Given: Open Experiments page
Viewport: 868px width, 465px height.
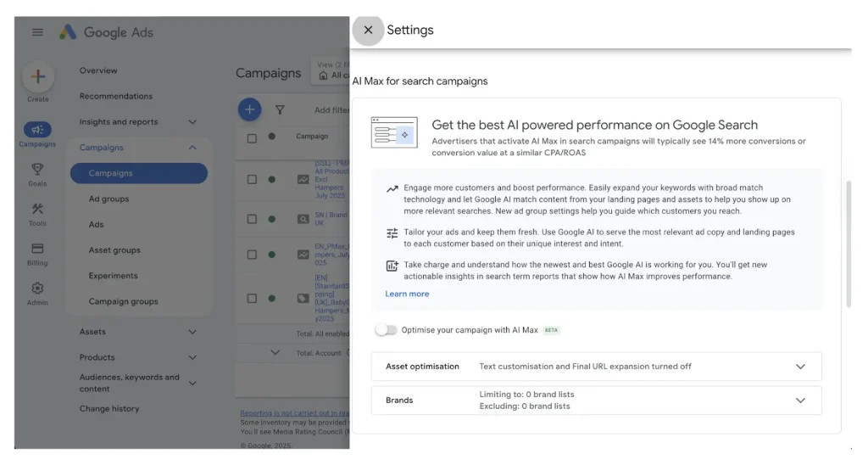Looking at the screenshot, I should point(113,276).
